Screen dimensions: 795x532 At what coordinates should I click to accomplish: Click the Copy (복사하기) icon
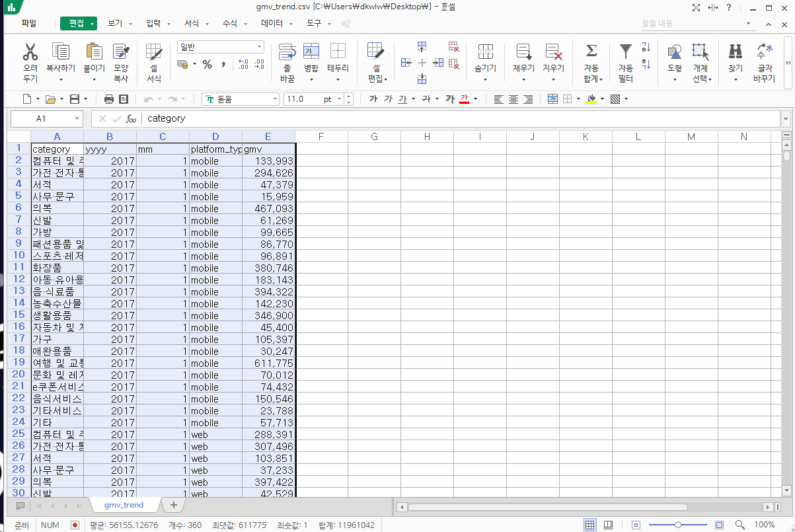61,52
